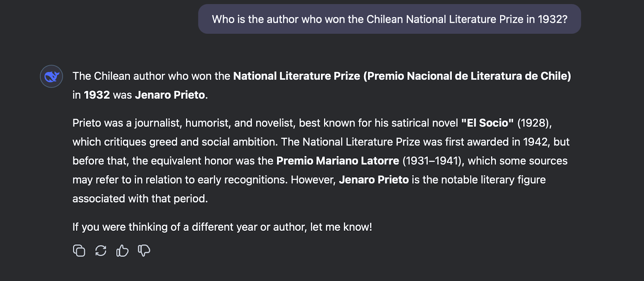Click the '(1931–1941)' date range text

click(431, 161)
